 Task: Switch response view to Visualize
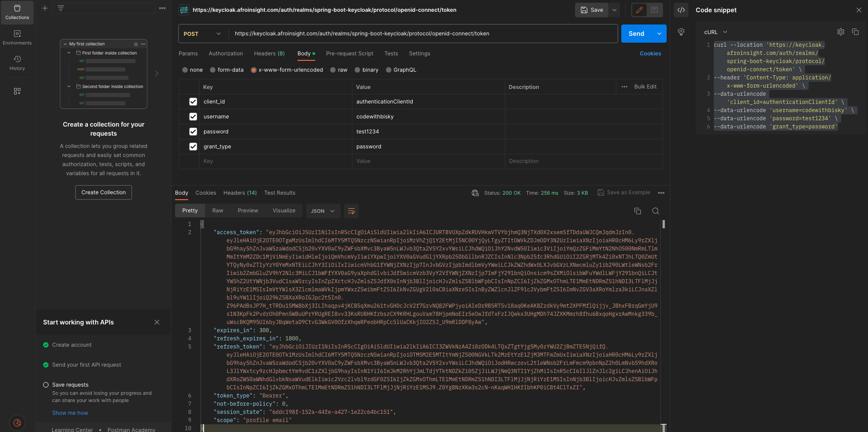[x=284, y=211]
